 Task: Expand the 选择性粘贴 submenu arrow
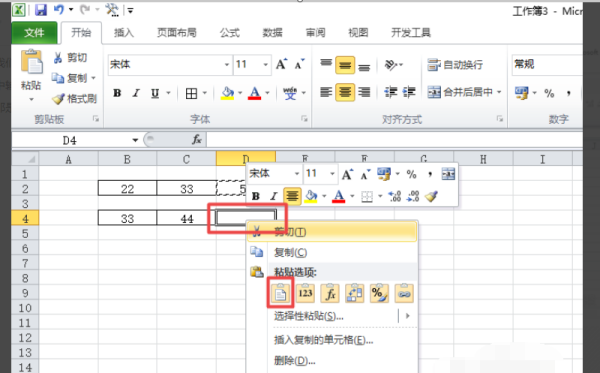[x=408, y=316]
